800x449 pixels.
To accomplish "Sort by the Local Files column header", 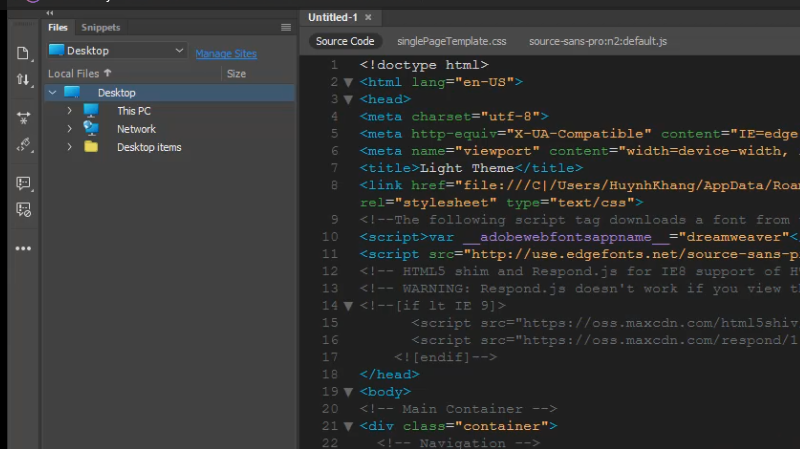I will click(79, 73).
